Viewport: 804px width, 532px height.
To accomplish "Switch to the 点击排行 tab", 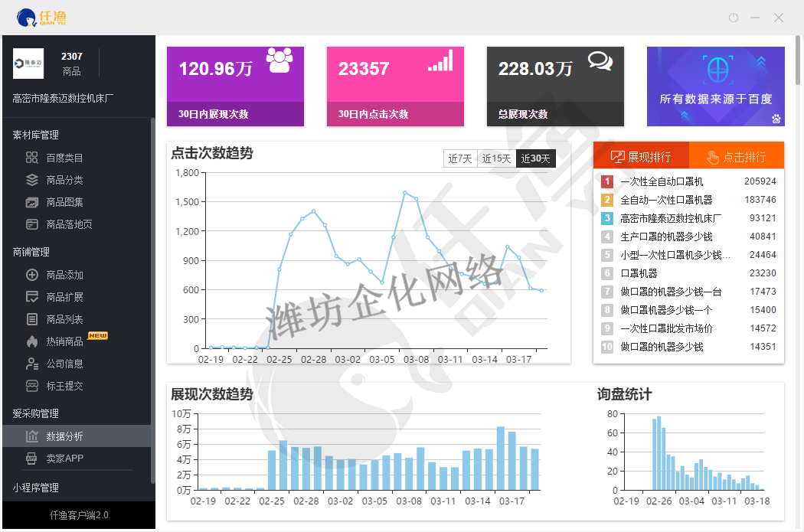I will point(736,157).
